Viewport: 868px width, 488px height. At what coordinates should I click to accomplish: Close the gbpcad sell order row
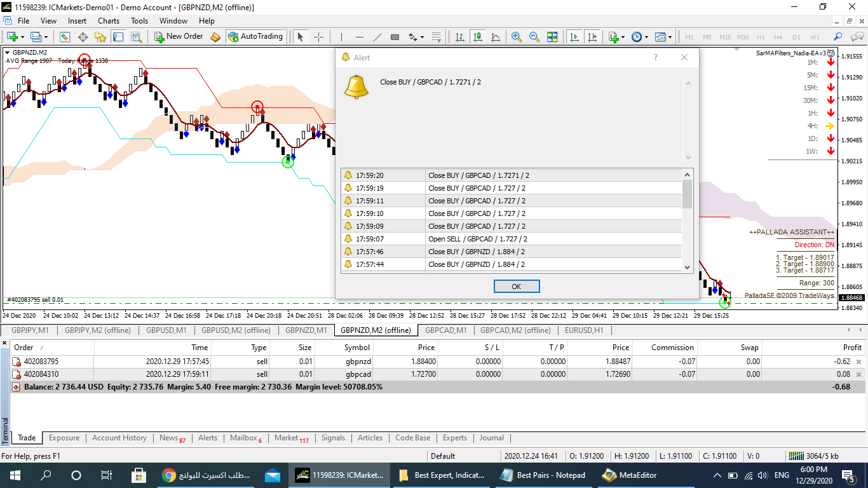click(858, 375)
